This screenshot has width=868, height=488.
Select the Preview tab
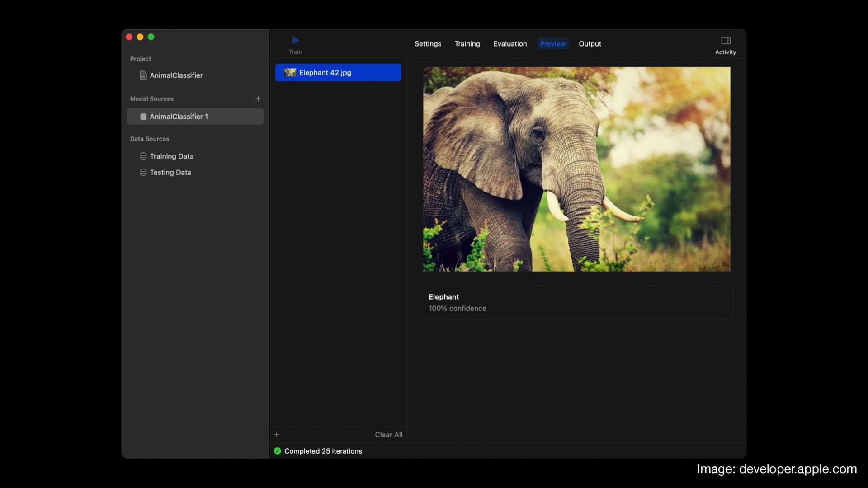(552, 44)
